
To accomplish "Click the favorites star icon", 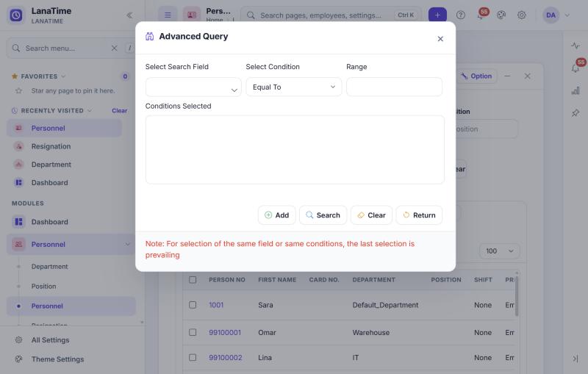I will (15, 76).
